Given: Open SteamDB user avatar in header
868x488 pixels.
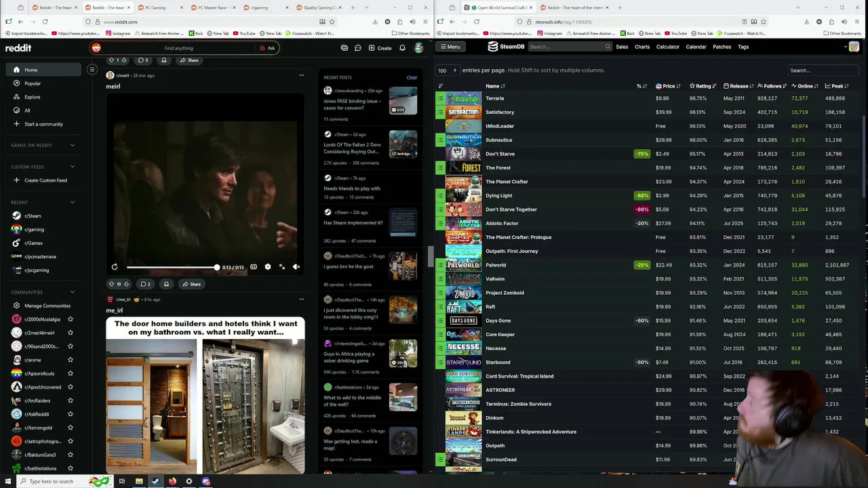Looking at the screenshot, I should [x=854, y=47].
